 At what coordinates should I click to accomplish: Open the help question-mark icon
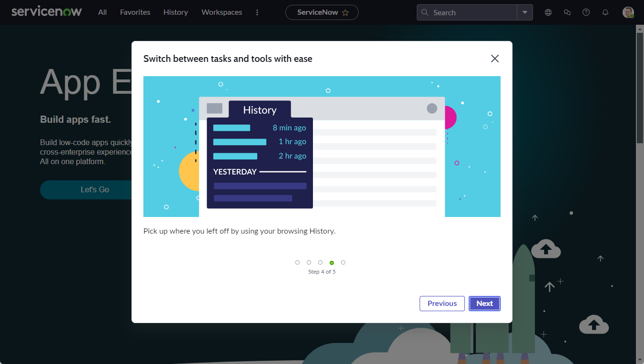point(586,12)
